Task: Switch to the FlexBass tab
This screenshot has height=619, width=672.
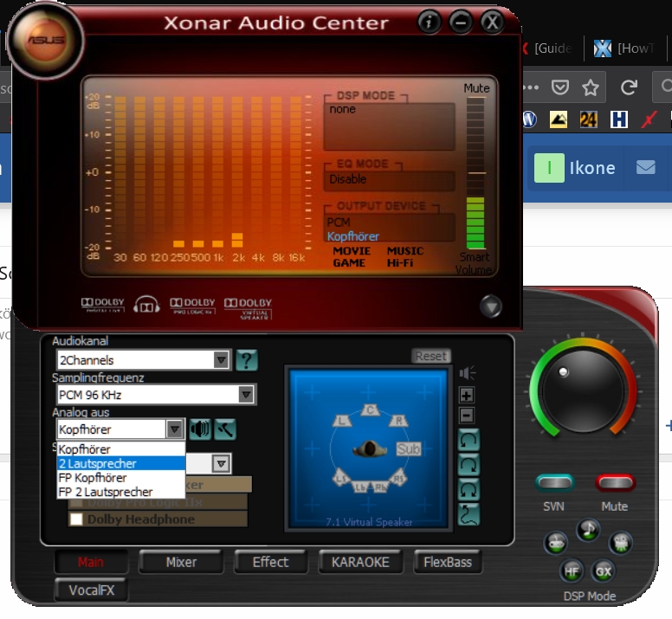Action: pos(448,562)
